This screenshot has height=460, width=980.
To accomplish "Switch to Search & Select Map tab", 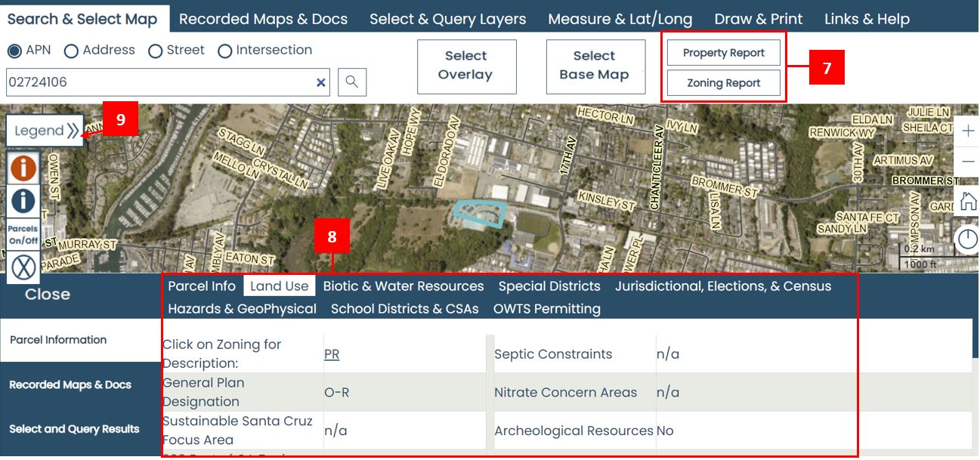I will pos(83,19).
